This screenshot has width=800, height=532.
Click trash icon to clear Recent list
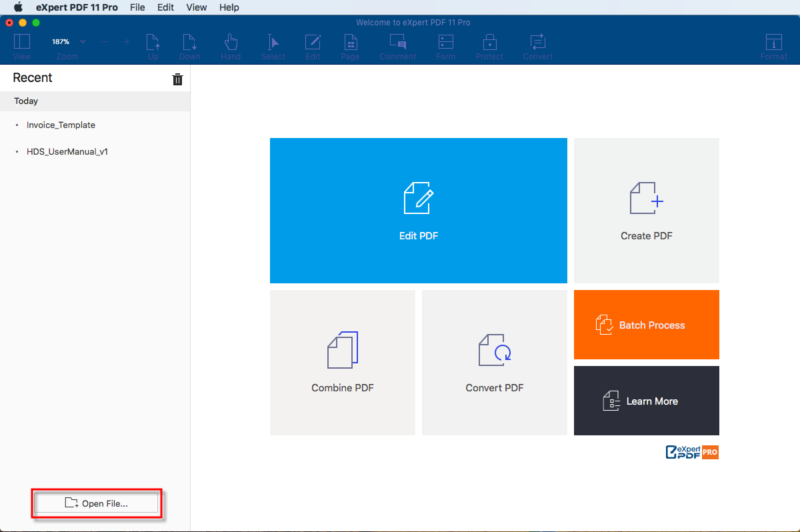point(177,79)
